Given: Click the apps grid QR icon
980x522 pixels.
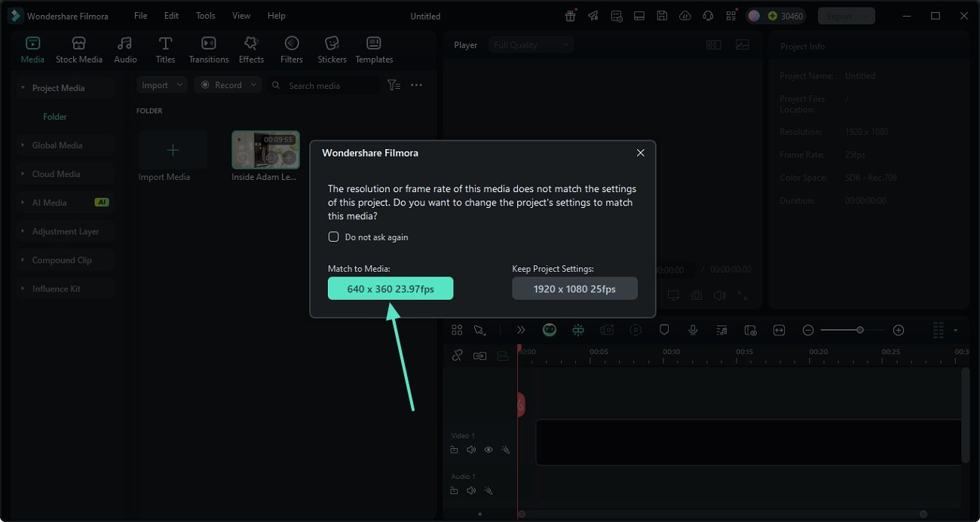Looking at the screenshot, I should [730, 16].
